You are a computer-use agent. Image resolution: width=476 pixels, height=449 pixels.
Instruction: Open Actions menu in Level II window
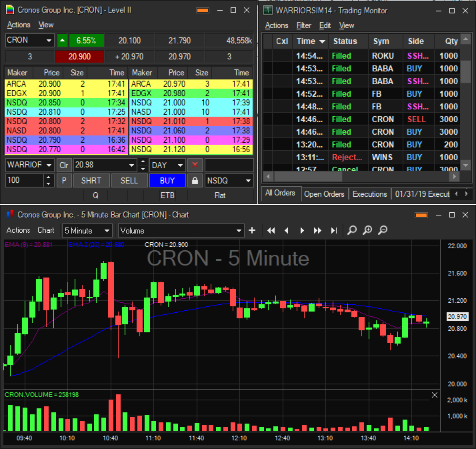click(19, 25)
